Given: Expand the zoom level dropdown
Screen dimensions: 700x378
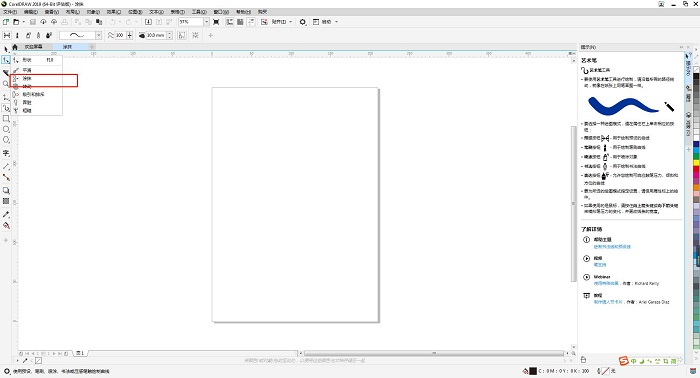Looking at the screenshot, I should [x=206, y=21].
